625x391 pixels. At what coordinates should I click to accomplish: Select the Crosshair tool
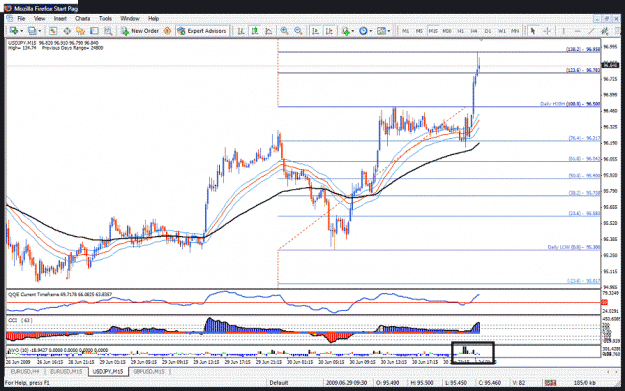(x=547, y=31)
